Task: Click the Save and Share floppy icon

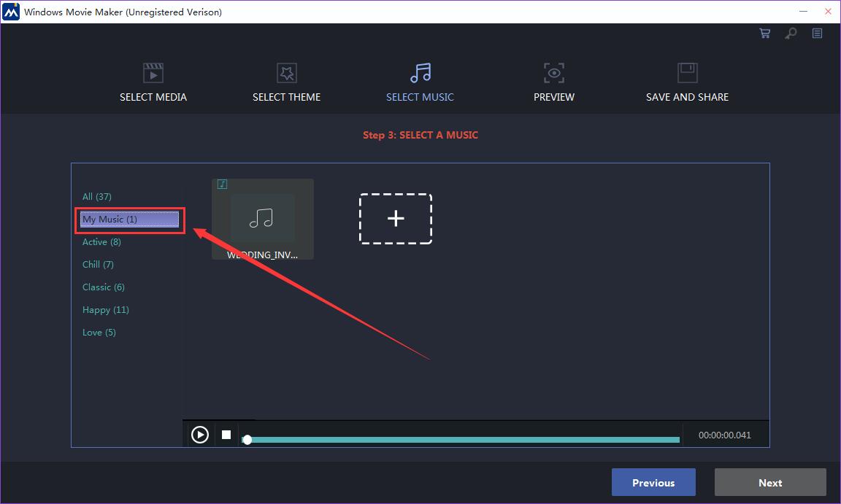Action: [687, 73]
